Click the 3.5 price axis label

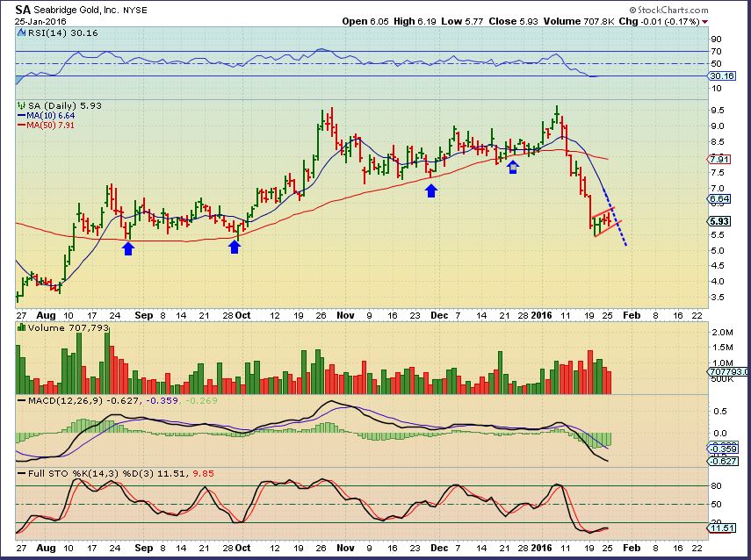[x=718, y=298]
